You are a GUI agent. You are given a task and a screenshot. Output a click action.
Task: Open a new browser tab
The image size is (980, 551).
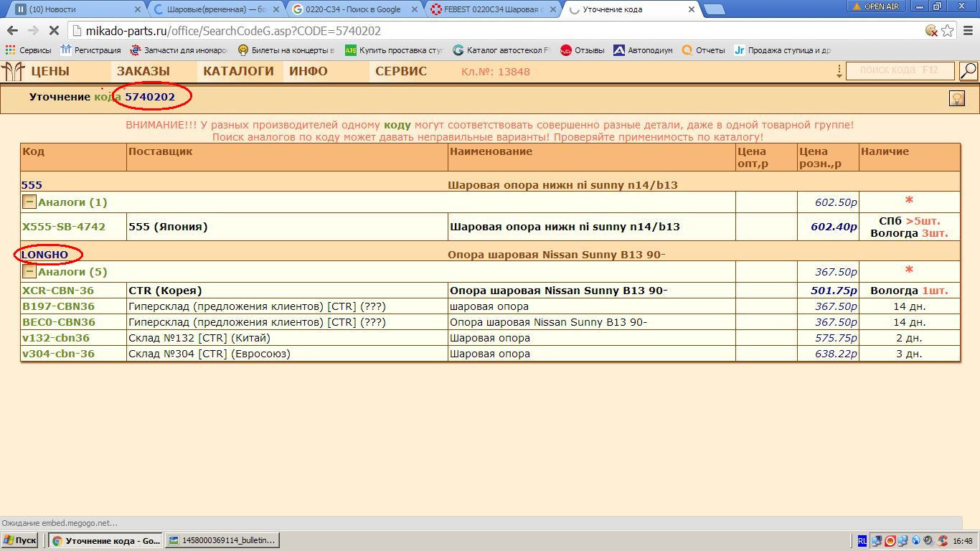click(714, 9)
